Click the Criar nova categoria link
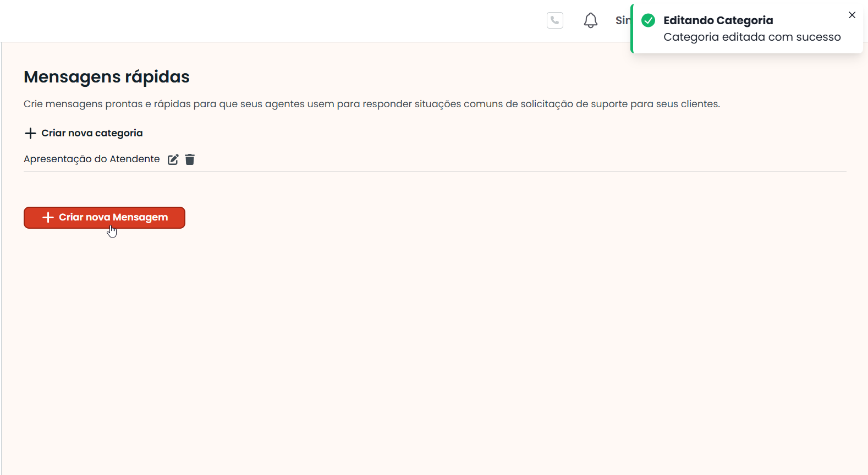 click(x=92, y=133)
